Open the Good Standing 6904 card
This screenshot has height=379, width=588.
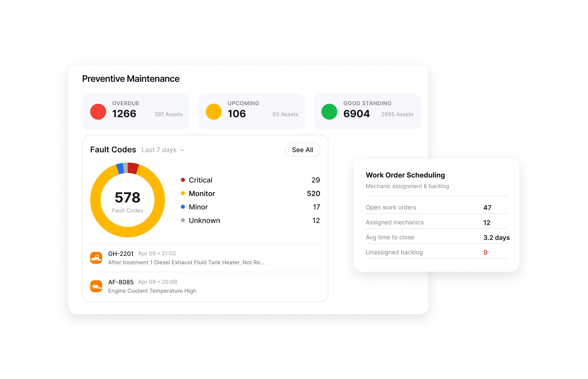pos(367,111)
